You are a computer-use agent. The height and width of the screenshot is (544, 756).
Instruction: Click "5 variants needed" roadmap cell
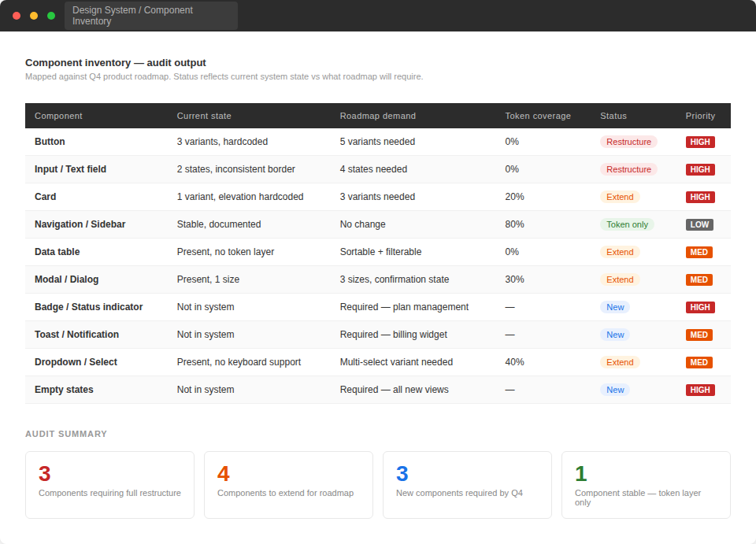click(x=377, y=142)
